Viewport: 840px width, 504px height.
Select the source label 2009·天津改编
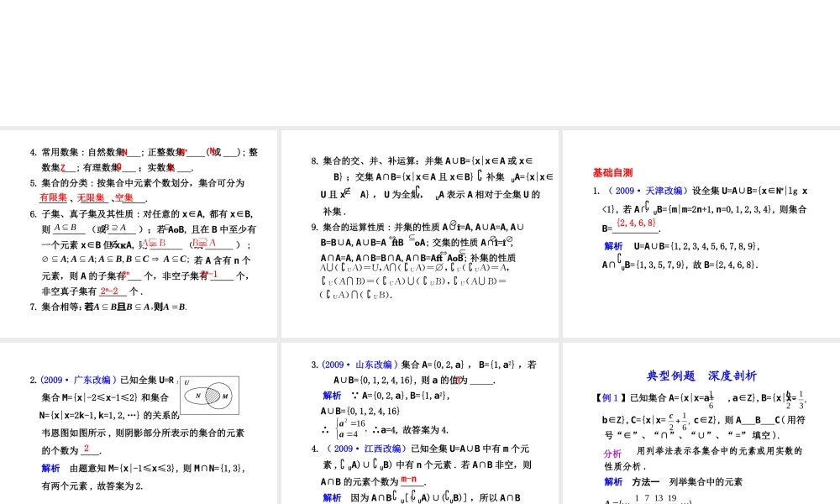(648, 191)
